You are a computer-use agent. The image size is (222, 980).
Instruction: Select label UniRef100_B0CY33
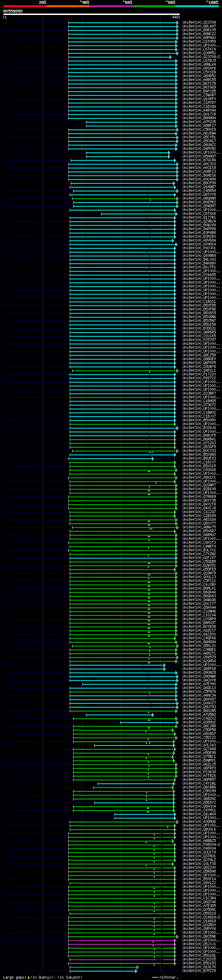tap(199, 451)
